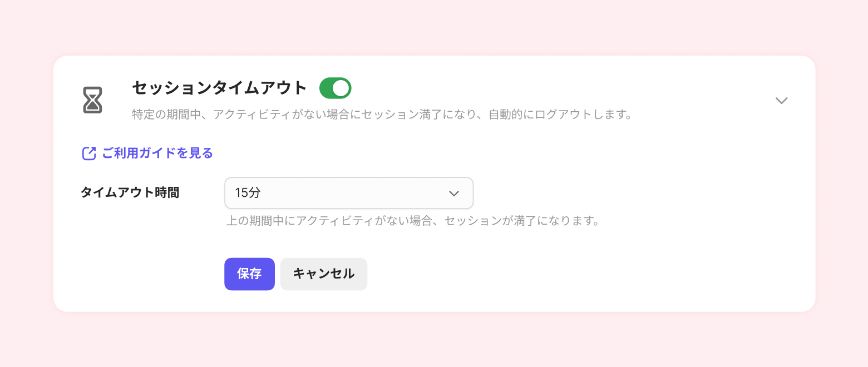Click the hourglass session timeout icon
The image size is (868, 367).
coord(93,100)
